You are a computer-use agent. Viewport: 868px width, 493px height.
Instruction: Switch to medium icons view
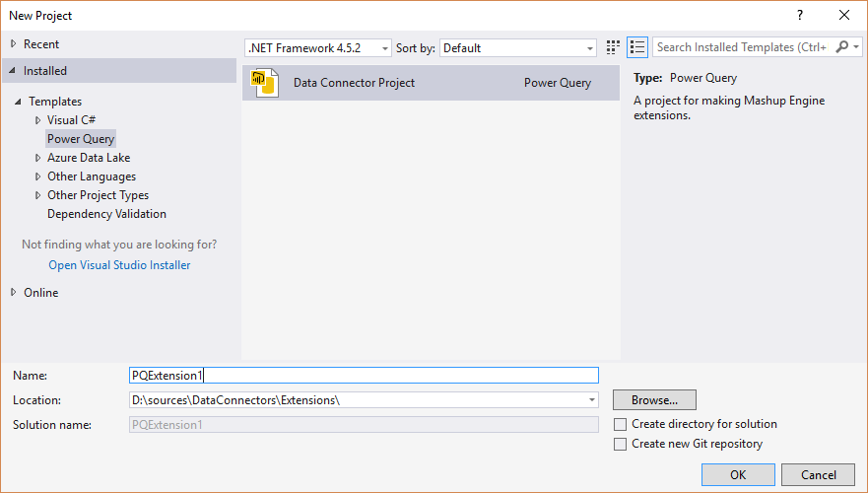(612, 47)
